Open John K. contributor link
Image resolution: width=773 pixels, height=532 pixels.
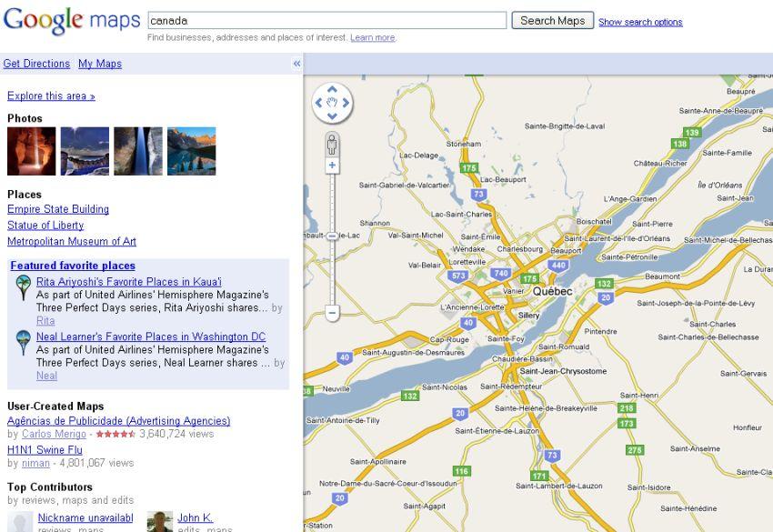tap(196, 518)
